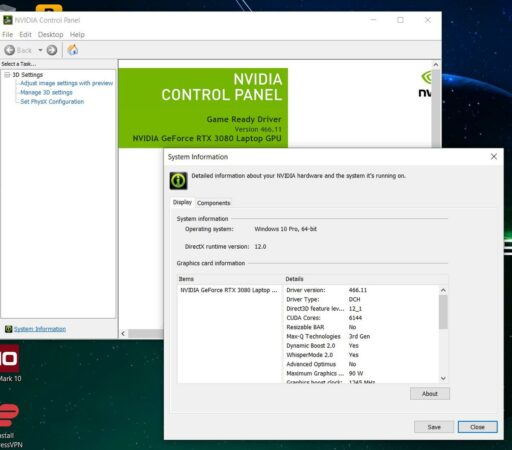Click the System Information link icon at bottom-left
Image resolution: width=512 pixels, height=450 pixels.
[x=8, y=329]
